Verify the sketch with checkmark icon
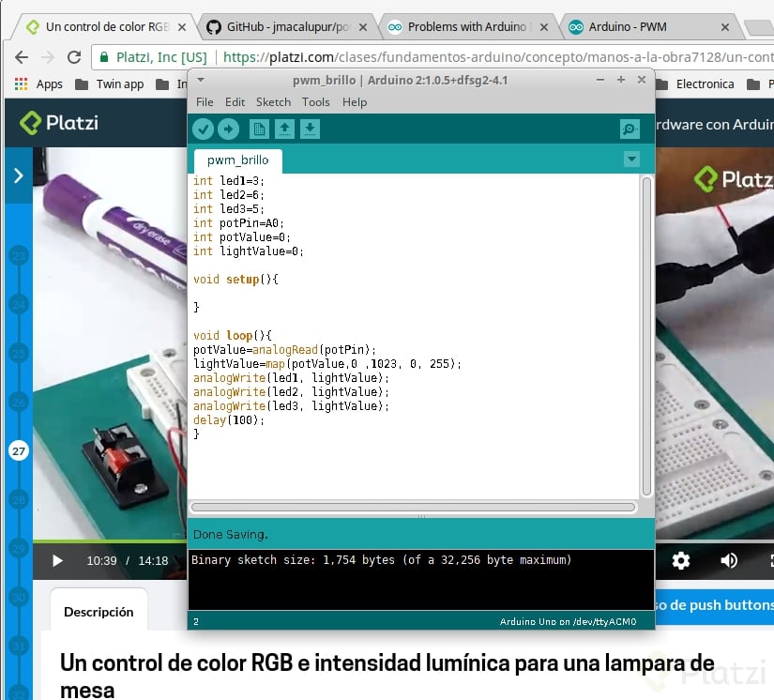Viewport: 774px width, 700px height. (203, 129)
